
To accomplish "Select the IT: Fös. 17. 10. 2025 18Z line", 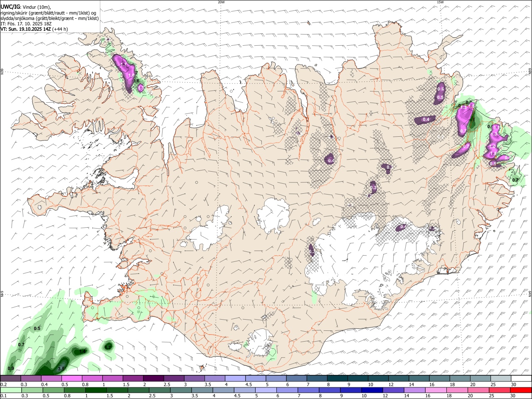I will (26, 24).
